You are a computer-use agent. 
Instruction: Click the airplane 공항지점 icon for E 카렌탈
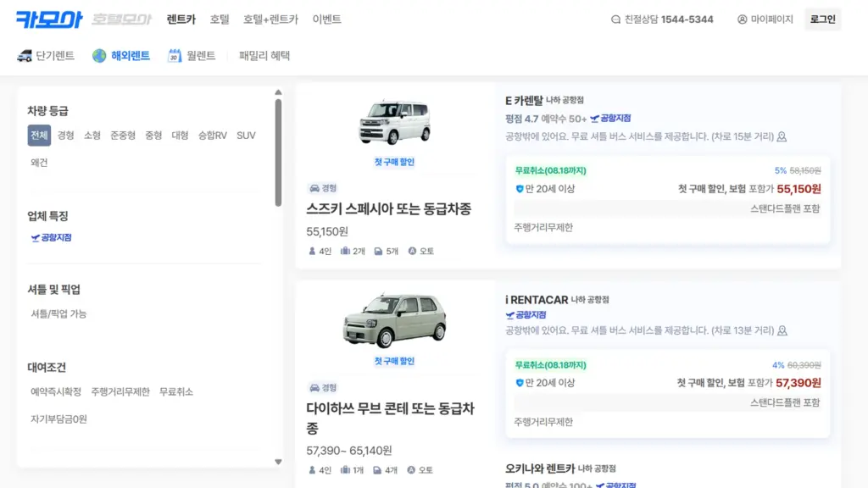(594, 119)
